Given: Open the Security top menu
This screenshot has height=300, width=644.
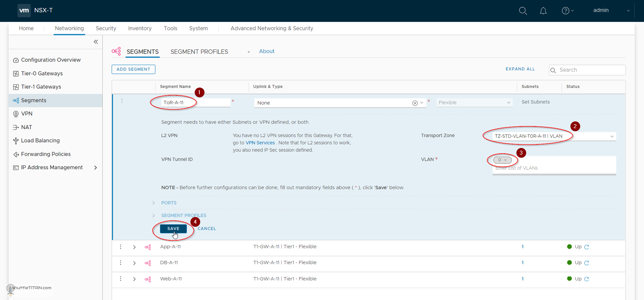Looking at the screenshot, I should pyautogui.click(x=106, y=28).
